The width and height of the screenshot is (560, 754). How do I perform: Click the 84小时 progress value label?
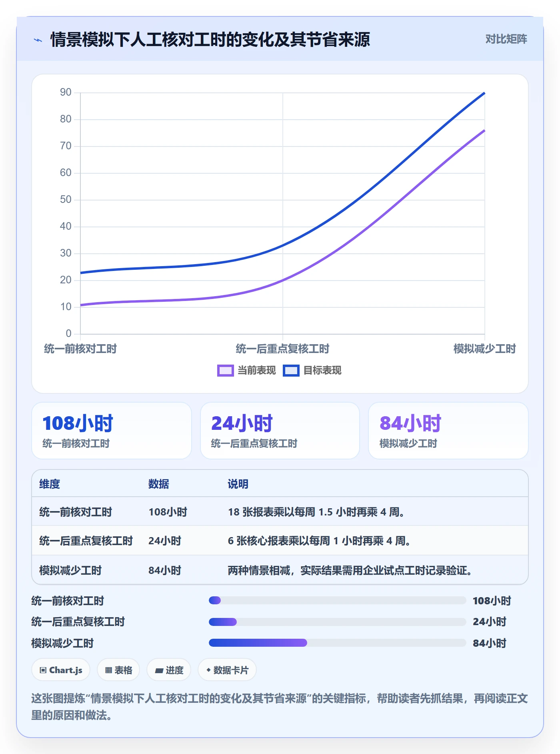[x=489, y=643]
